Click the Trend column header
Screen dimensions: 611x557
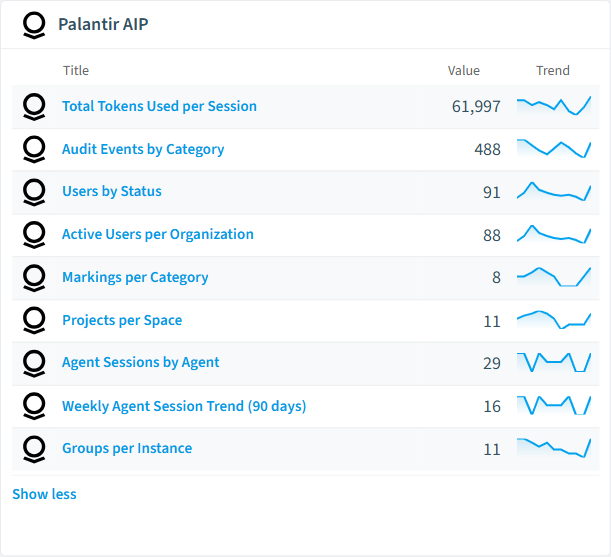553,71
